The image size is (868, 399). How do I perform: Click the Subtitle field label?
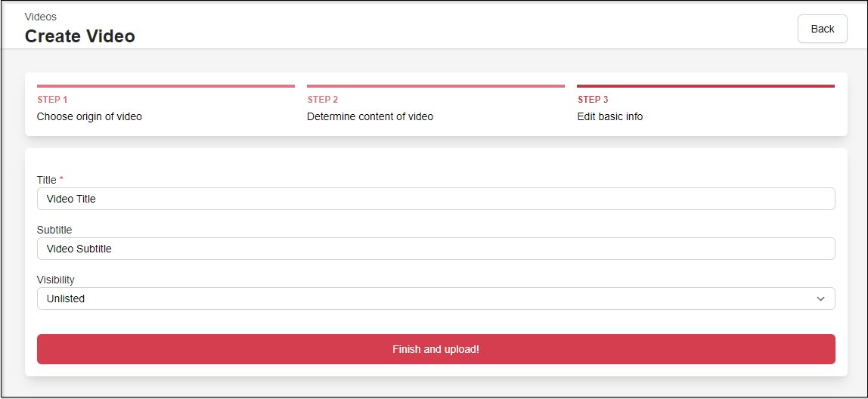click(54, 230)
